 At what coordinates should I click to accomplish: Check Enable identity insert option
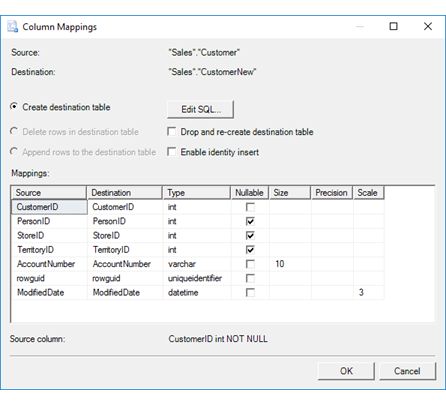pos(172,152)
